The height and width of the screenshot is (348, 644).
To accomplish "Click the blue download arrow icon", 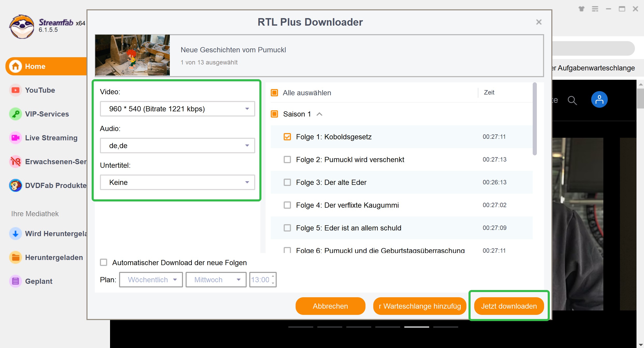I will (x=16, y=234).
